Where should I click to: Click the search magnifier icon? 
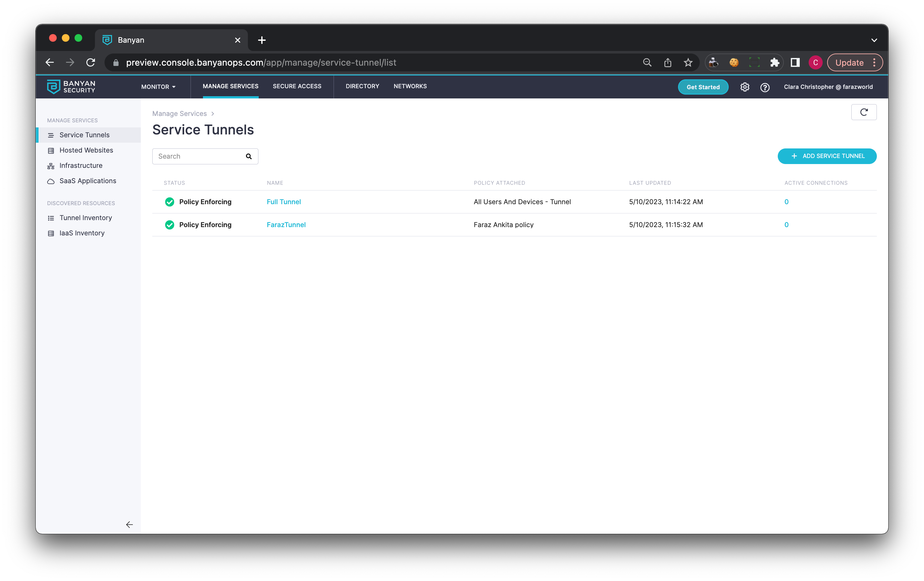[249, 156]
